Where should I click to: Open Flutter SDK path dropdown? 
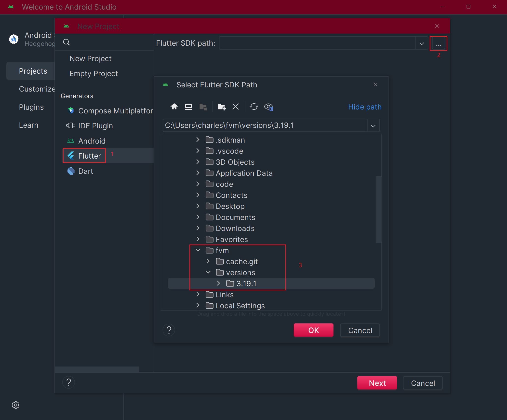(422, 43)
